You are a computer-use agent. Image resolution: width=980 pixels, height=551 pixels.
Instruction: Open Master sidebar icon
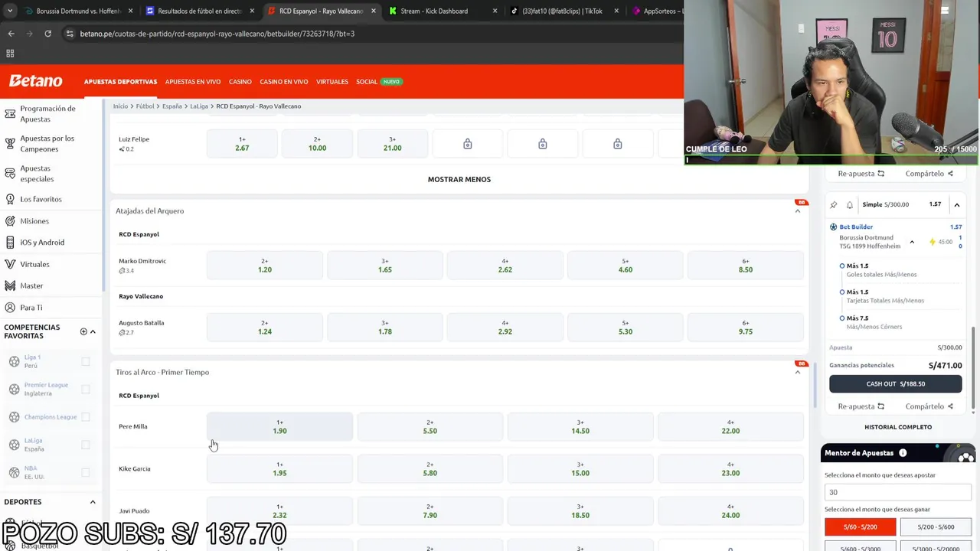(x=10, y=285)
